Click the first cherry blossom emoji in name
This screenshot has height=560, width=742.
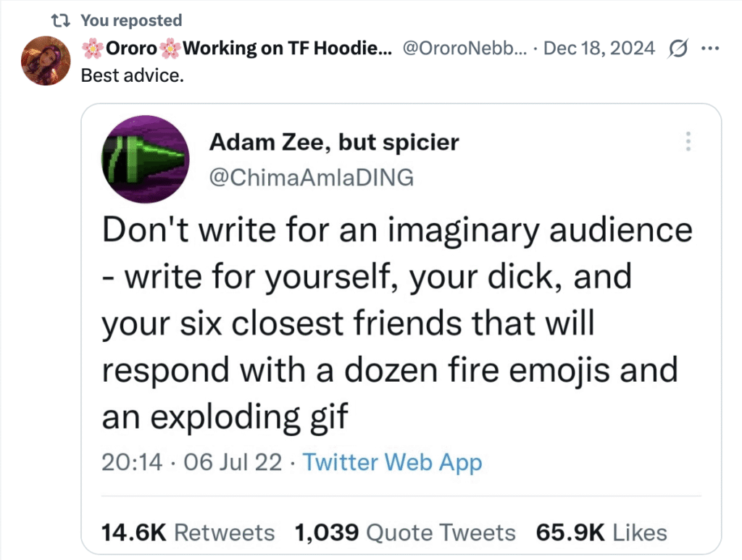pos(93,49)
